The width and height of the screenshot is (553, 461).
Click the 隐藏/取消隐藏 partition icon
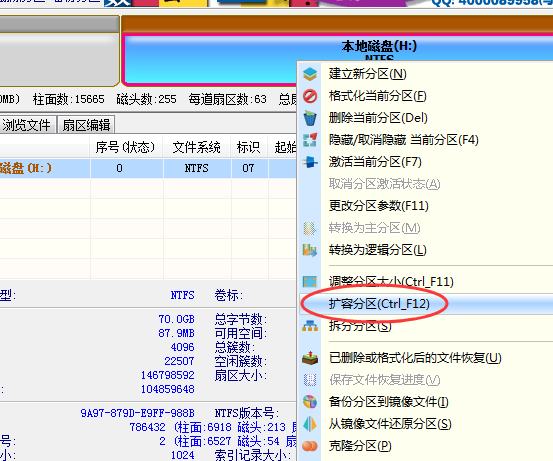coord(310,140)
